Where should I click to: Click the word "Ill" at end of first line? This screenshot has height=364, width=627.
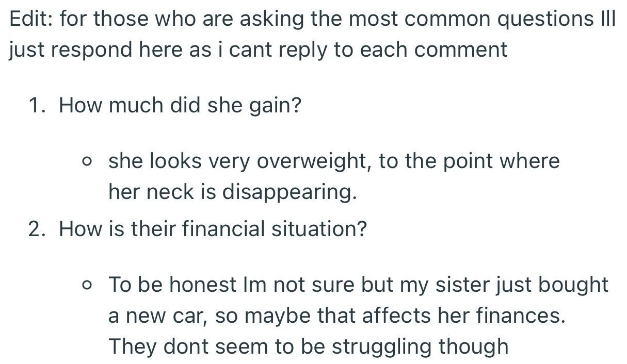coord(608,19)
